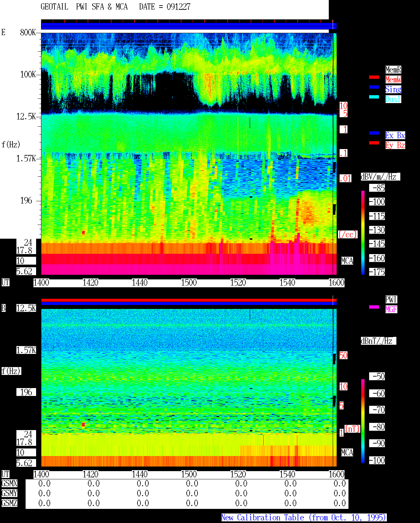Click the [nT] magnetic field unit label
420x523 pixels.
click(352, 429)
